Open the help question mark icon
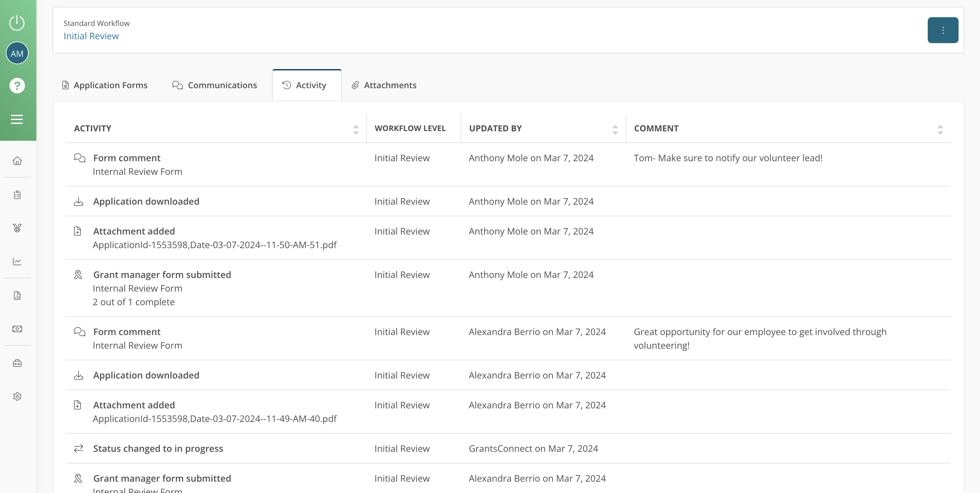980x493 pixels. (17, 86)
